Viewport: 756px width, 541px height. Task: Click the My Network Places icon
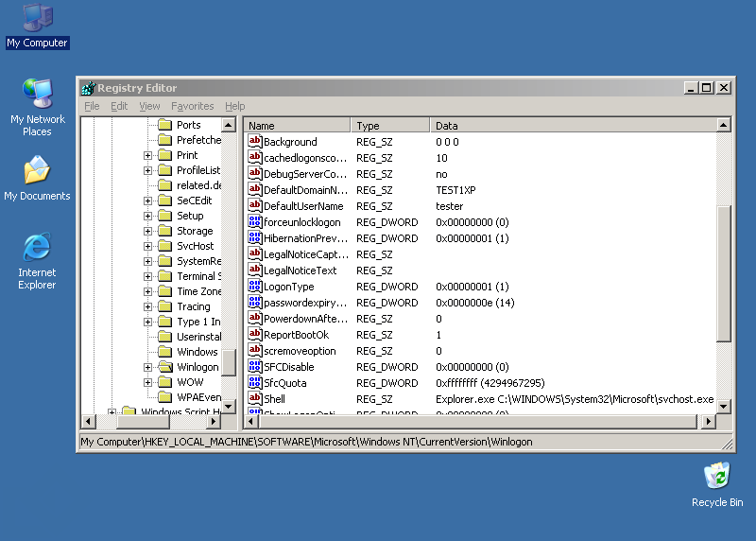37,95
